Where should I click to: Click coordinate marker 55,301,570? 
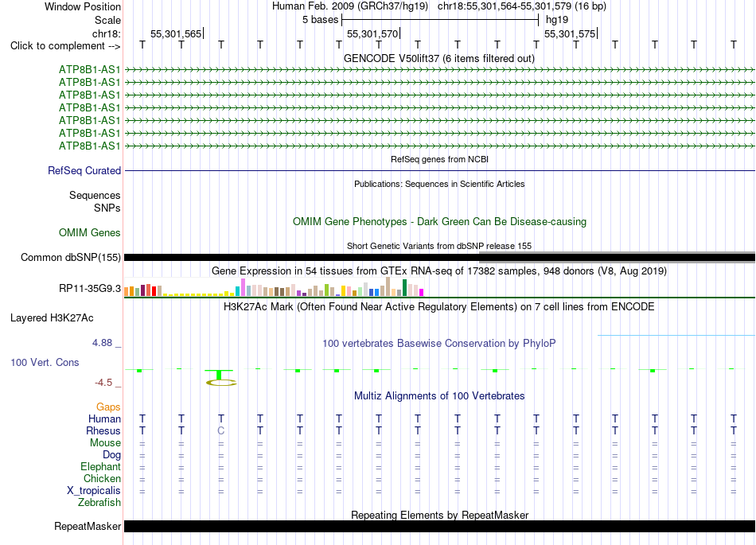372,33
